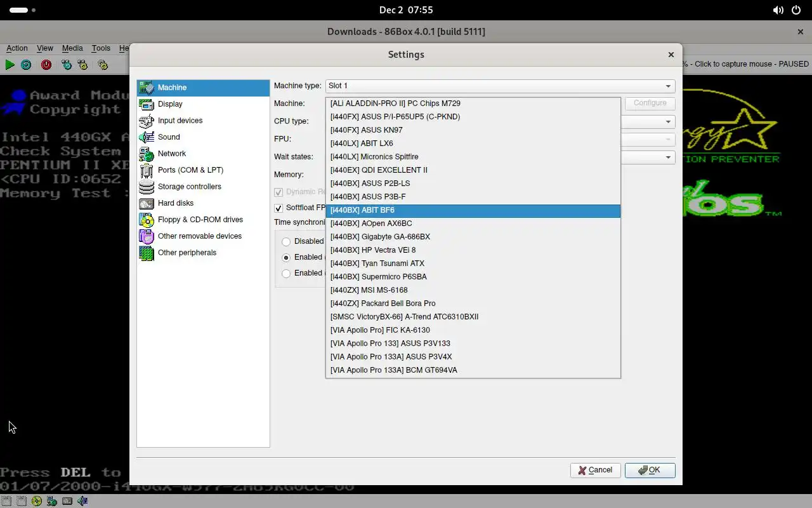
Task: Choose QDI EXCELLENT II machine
Action: click(x=473, y=170)
